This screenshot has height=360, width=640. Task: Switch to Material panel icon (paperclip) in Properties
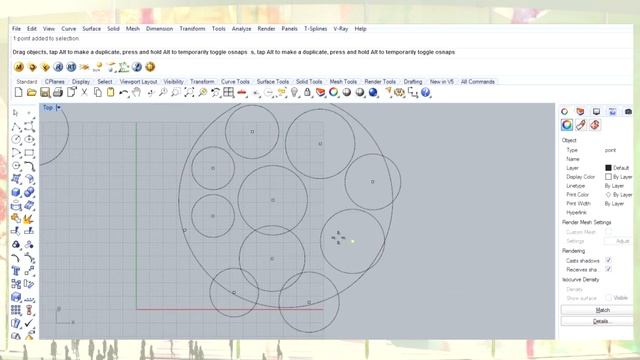(580, 125)
